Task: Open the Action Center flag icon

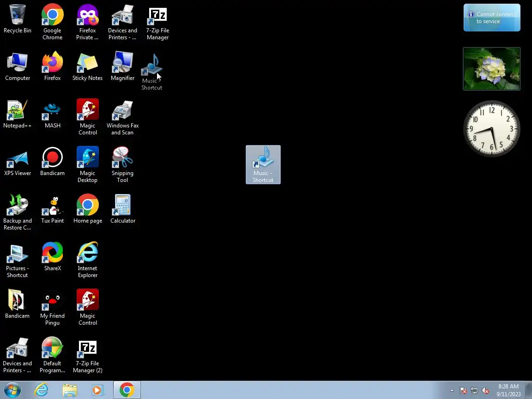Action: [463, 390]
